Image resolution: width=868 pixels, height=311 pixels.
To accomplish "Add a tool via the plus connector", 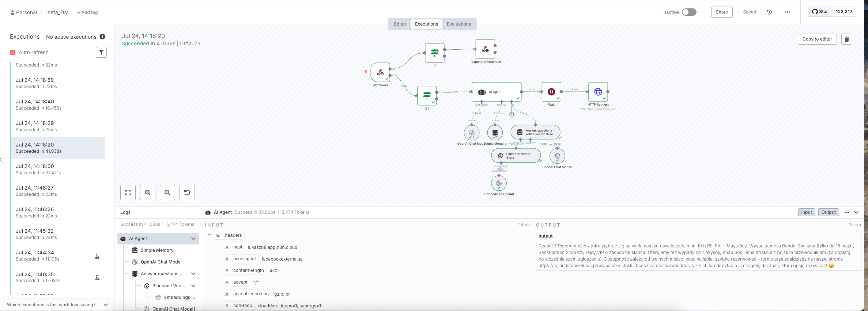I will click(512, 114).
